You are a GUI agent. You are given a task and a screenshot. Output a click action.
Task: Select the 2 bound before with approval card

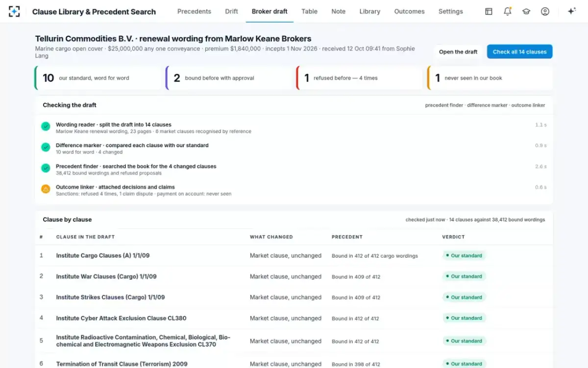[229, 78]
